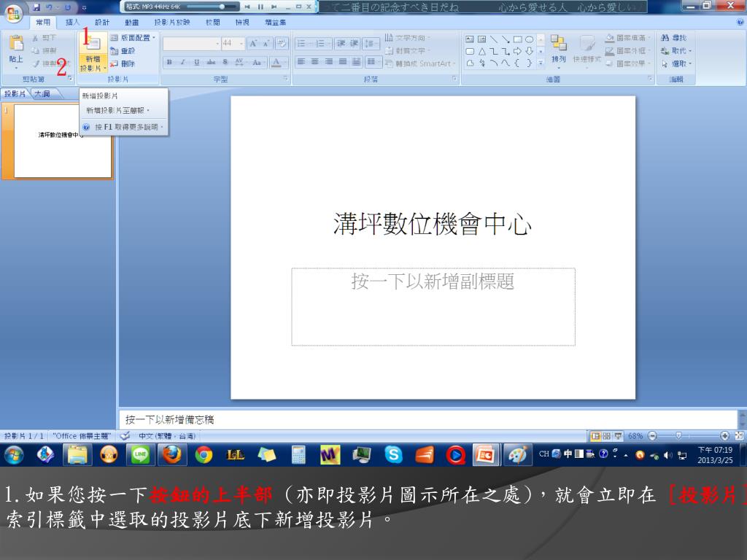Select the triangle shape in shapes gallery
The width and height of the screenshot is (747, 560).
pyautogui.click(x=482, y=52)
